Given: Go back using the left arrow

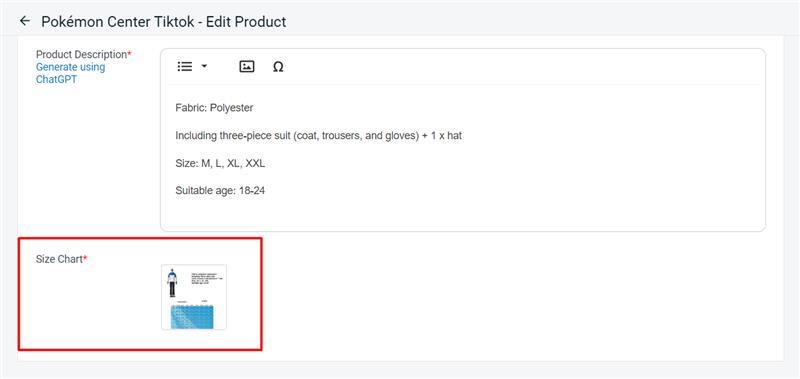Looking at the screenshot, I should point(24,21).
